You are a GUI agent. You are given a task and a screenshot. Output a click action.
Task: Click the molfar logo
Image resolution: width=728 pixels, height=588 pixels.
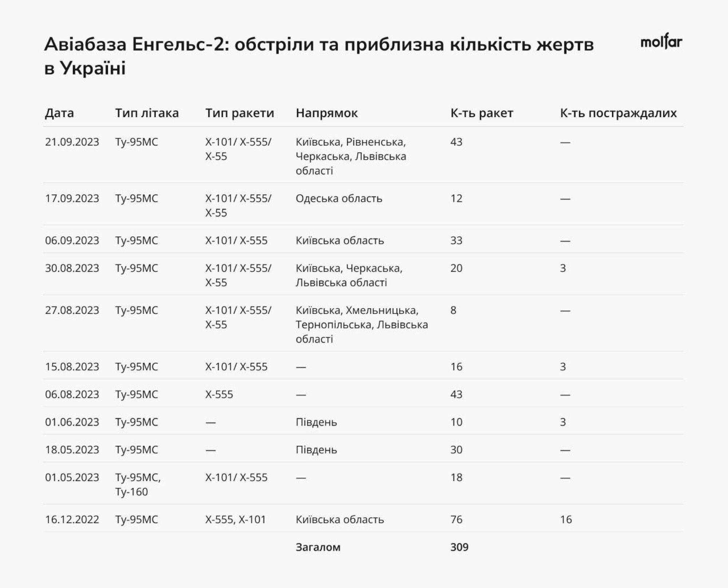pyautogui.click(x=661, y=43)
